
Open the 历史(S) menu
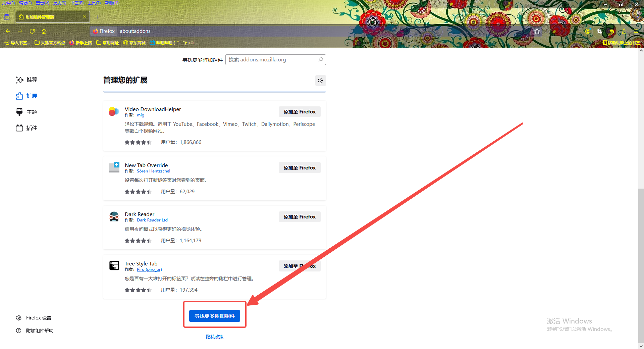(x=60, y=3)
